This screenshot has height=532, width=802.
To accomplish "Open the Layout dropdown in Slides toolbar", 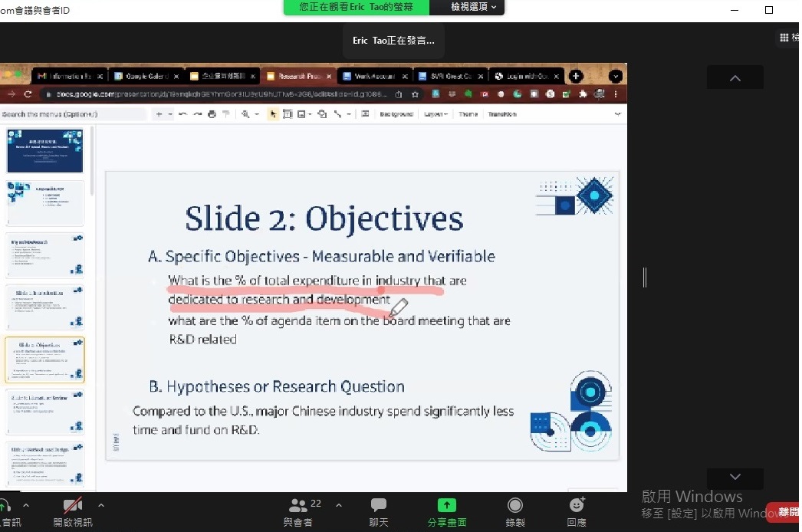I will click(x=436, y=114).
